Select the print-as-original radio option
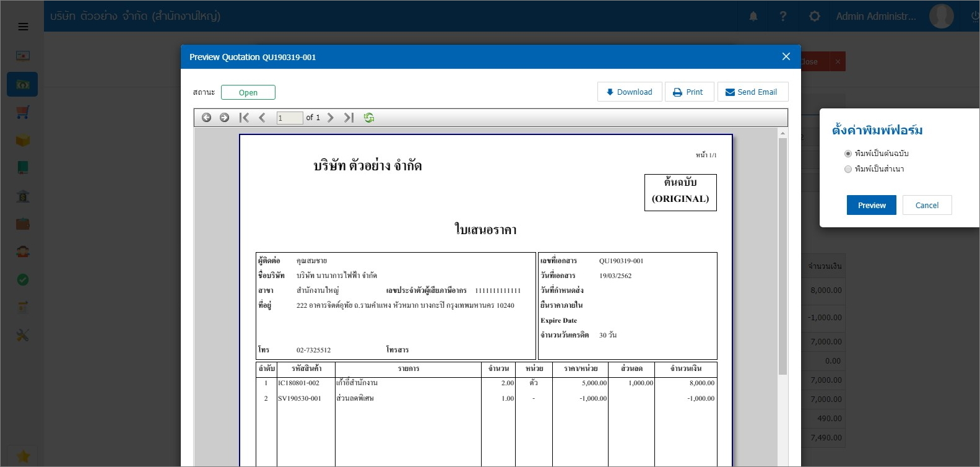This screenshot has height=467, width=980. pos(848,154)
